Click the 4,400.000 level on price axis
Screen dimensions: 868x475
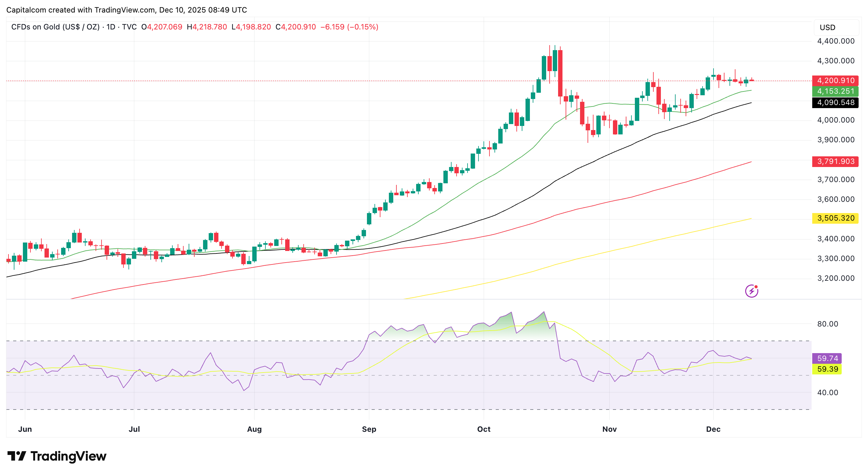[836, 41]
